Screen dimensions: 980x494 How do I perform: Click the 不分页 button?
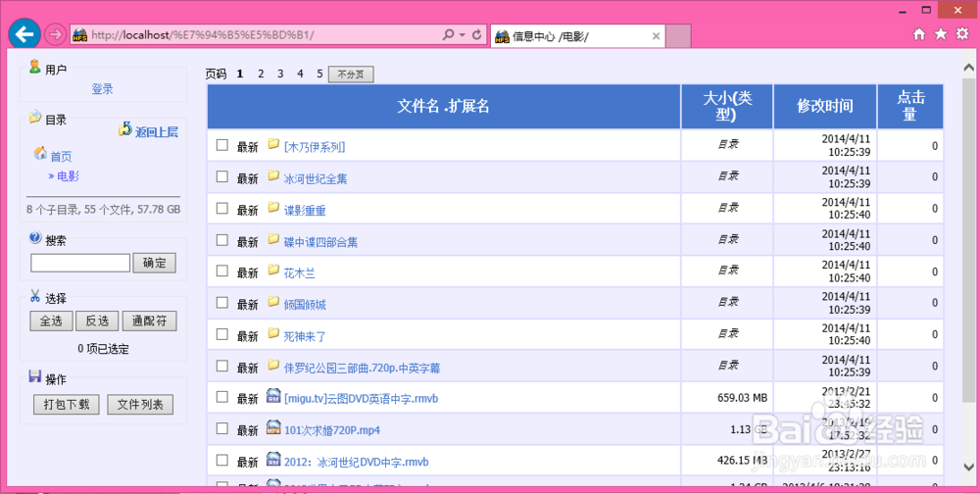(351, 74)
